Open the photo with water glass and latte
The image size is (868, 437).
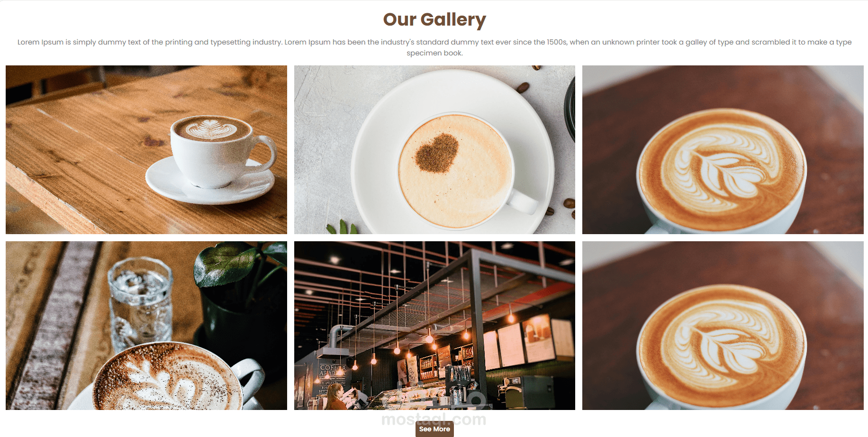[x=146, y=326]
